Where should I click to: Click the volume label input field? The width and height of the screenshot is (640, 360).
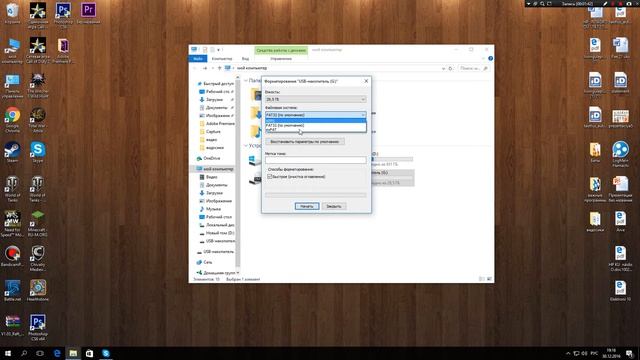point(316,160)
